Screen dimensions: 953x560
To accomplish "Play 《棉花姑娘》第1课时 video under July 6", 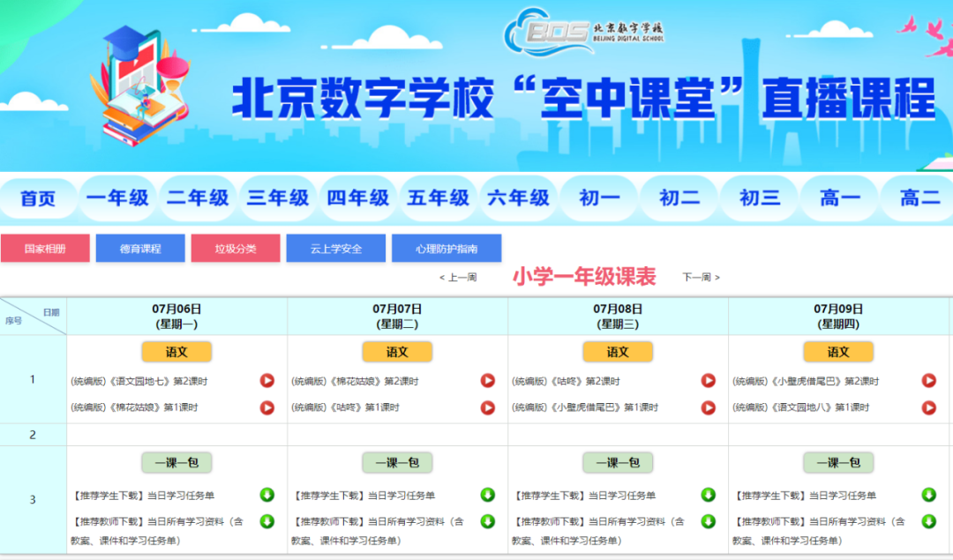I will pyautogui.click(x=267, y=407).
